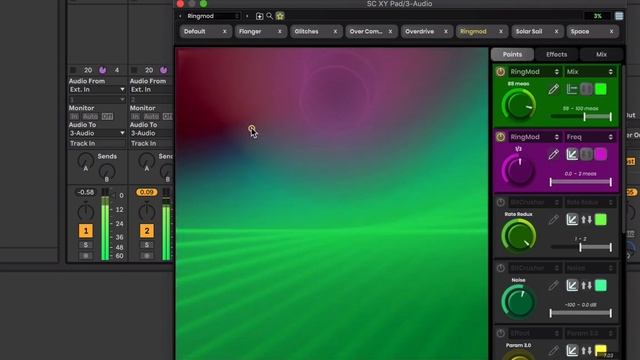
Task: Click the add preset plus icon
Action: click(259, 16)
